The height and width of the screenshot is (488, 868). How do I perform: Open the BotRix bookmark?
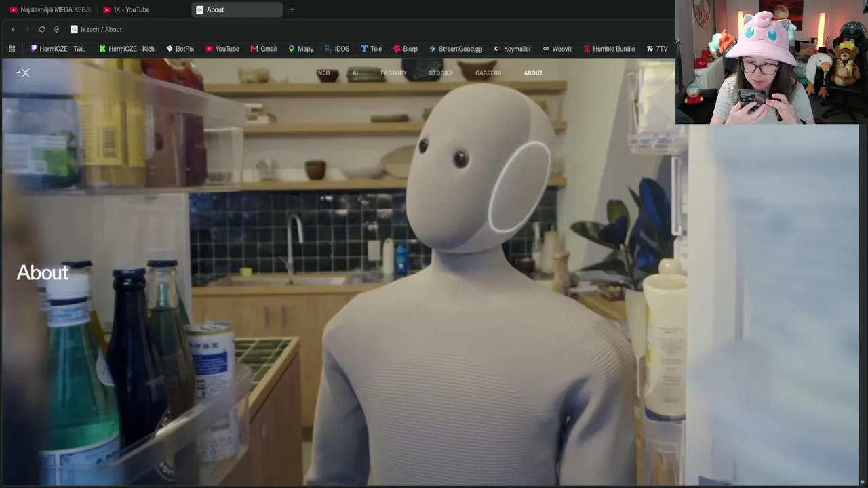click(180, 49)
